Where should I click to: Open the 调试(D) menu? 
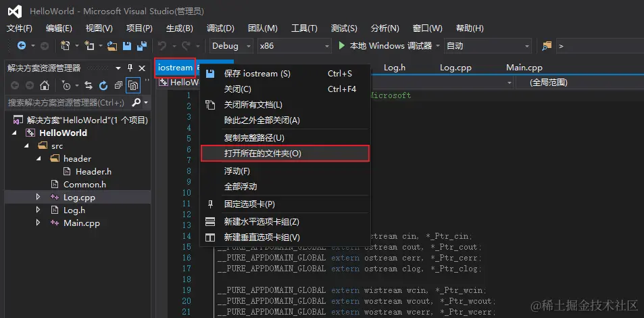point(220,28)
